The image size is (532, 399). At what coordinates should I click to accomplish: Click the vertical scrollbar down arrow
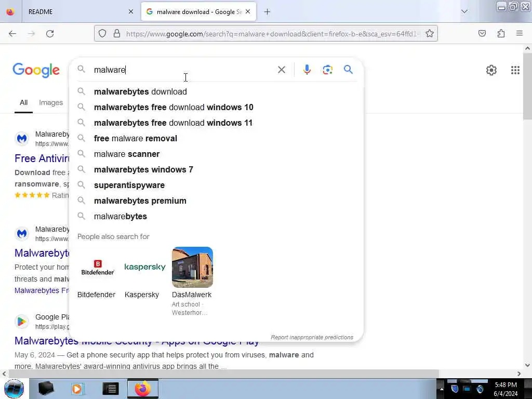point(527,365)
